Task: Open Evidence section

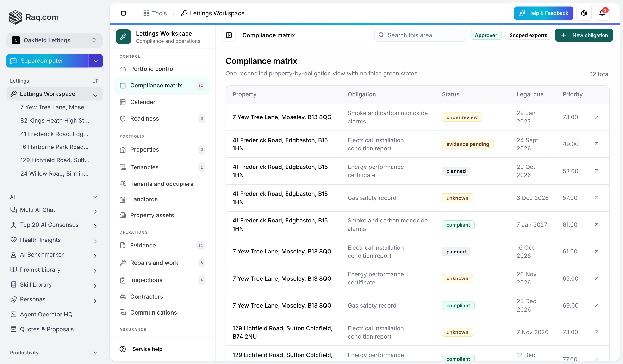Action: (162, 245)
